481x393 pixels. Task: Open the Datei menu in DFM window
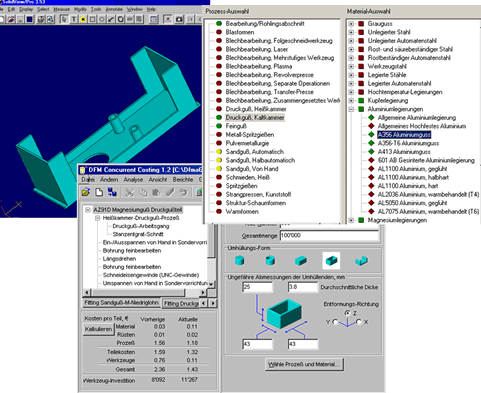pyautogui.click(x=88, y=179)
